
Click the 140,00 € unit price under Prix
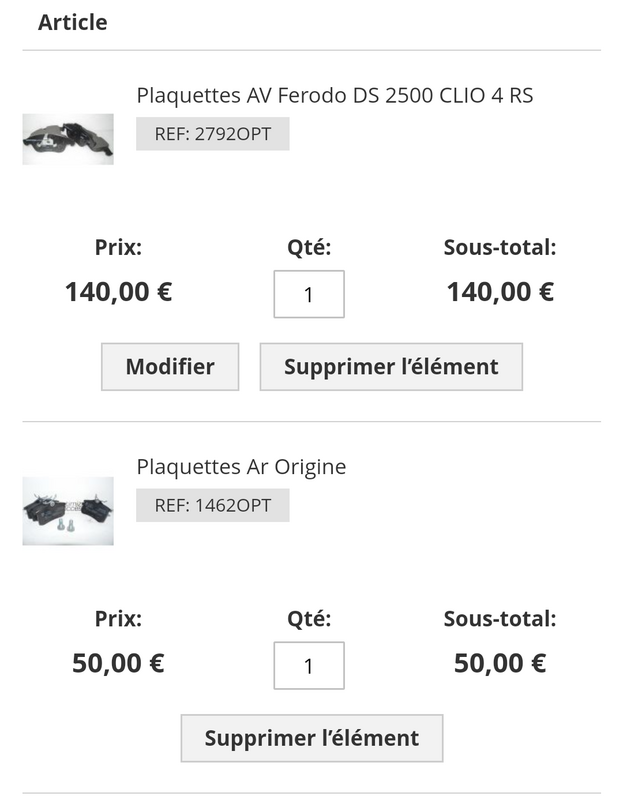[x=119, y=292]
